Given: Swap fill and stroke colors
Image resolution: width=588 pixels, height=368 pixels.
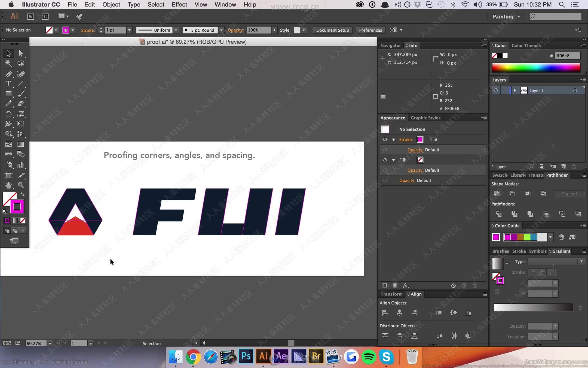Looking at the screenshot, I should coord(23,194).
